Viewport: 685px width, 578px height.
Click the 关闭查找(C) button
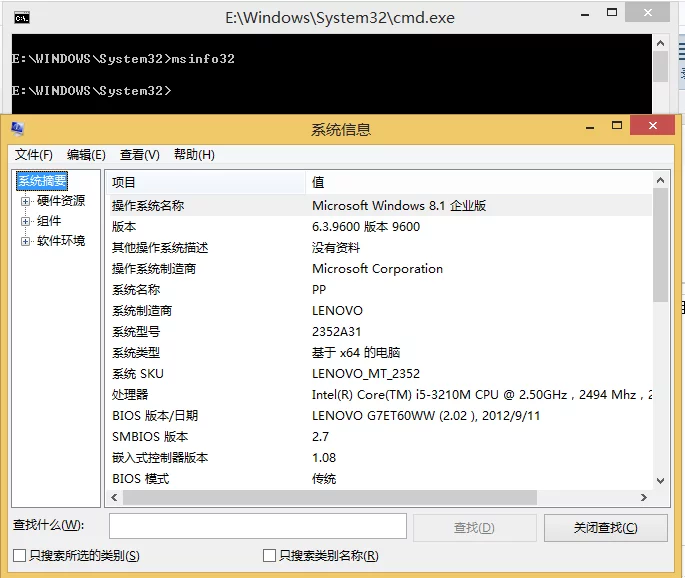click(605, 528)
